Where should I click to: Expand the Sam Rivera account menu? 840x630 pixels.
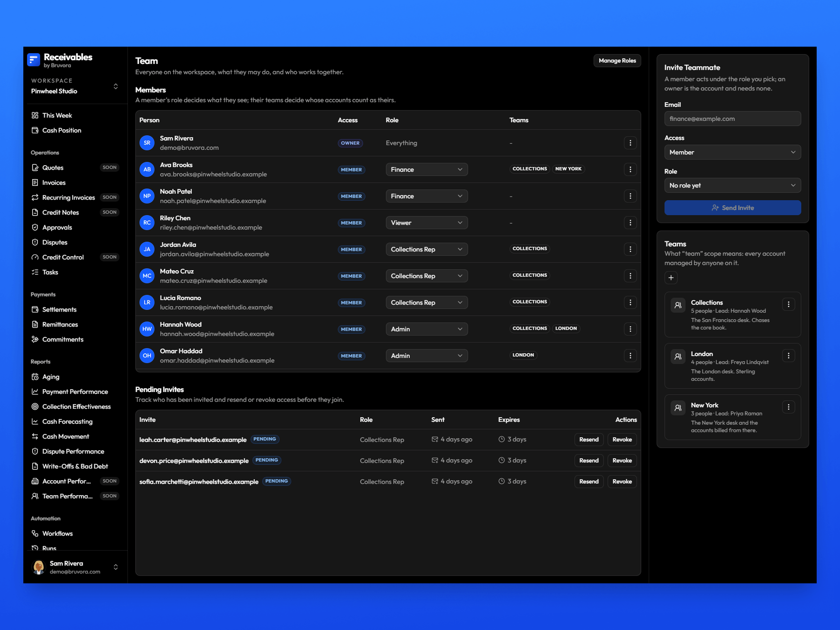click(75, 567)
